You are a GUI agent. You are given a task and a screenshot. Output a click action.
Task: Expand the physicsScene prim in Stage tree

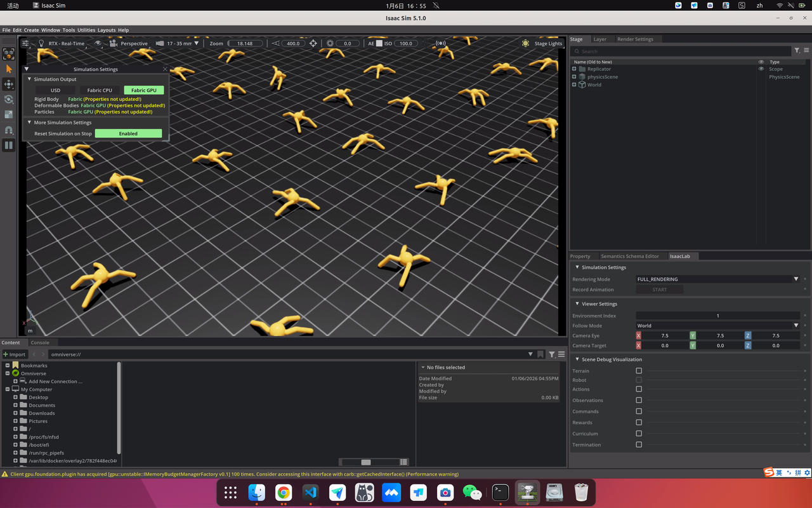pos(574,77)
